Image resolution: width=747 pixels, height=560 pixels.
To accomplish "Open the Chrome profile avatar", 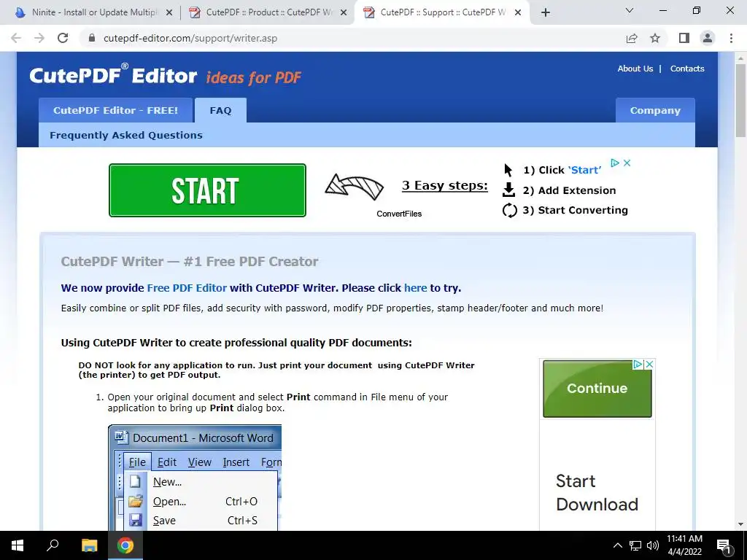I will pyautogui.click(x=708, y=38).
